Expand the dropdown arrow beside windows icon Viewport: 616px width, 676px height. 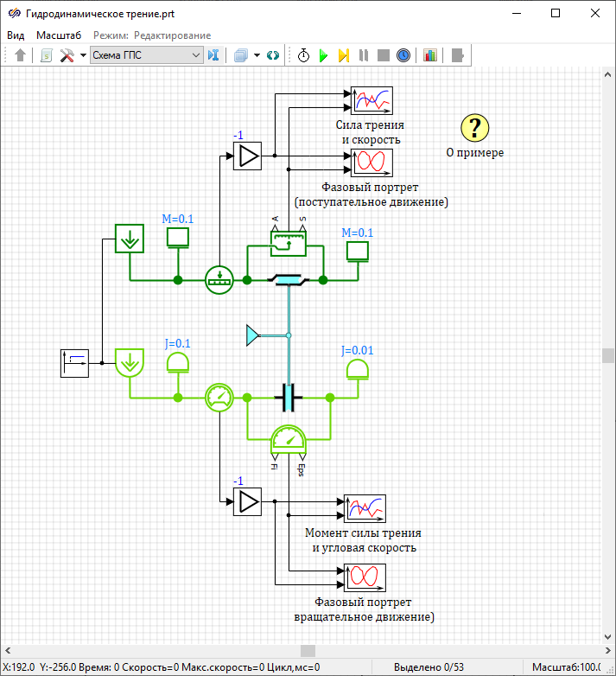point(257,55)
